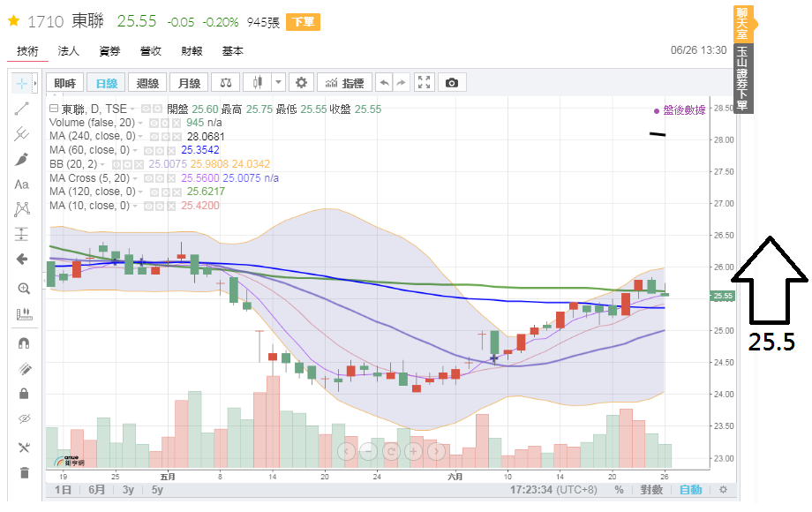Open 東聯, D, TSE legend dropdown
Viewport: 812px width, 512px height.
coord(132,109)
